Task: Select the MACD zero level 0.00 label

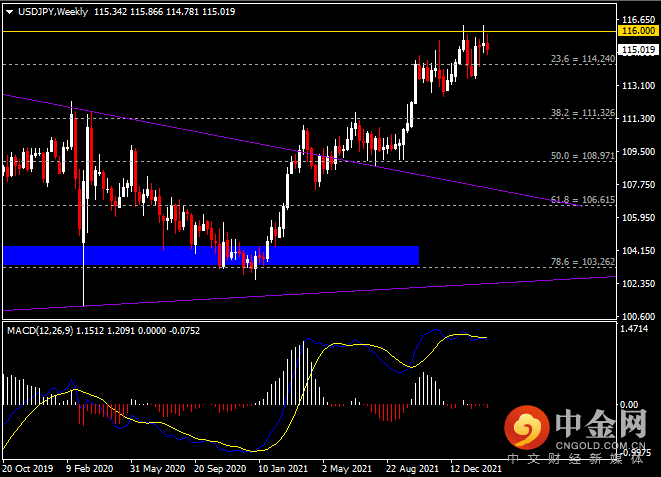Action: click(x=629, y=405)
